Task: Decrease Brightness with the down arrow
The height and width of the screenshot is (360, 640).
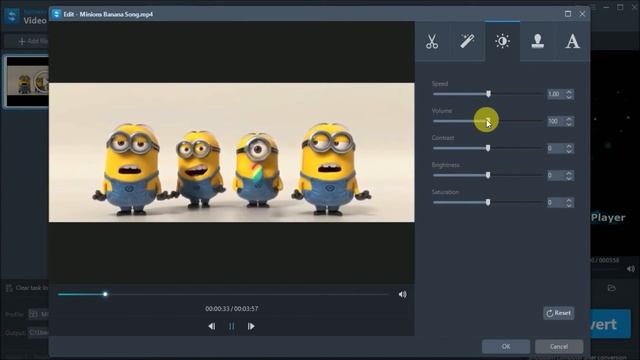Action: (569, 178)
